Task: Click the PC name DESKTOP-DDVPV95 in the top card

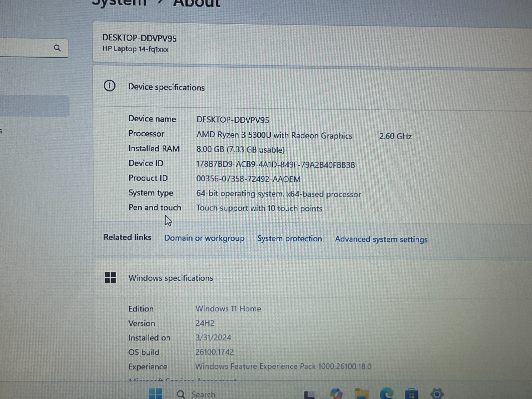Action: tap(139, 38)
